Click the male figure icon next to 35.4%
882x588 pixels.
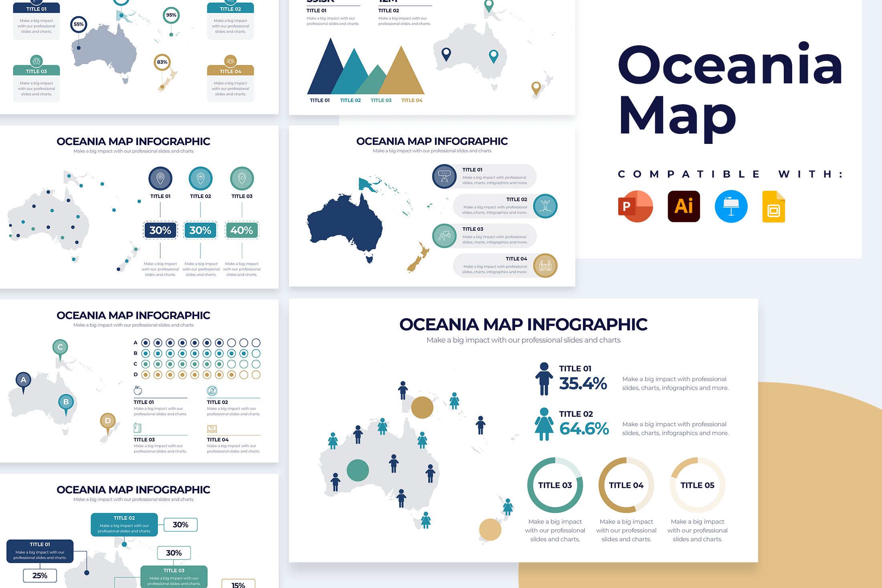pyautogui.click(x=544, y=379)
